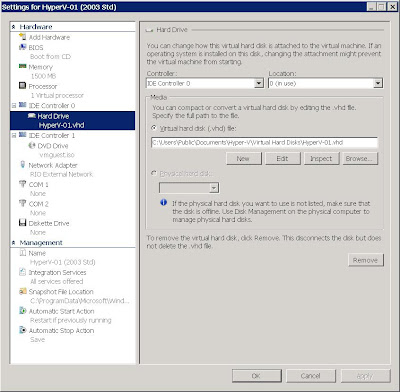
Task: Click the Automatic Start Action icon
Action: (x=22, y=311)
